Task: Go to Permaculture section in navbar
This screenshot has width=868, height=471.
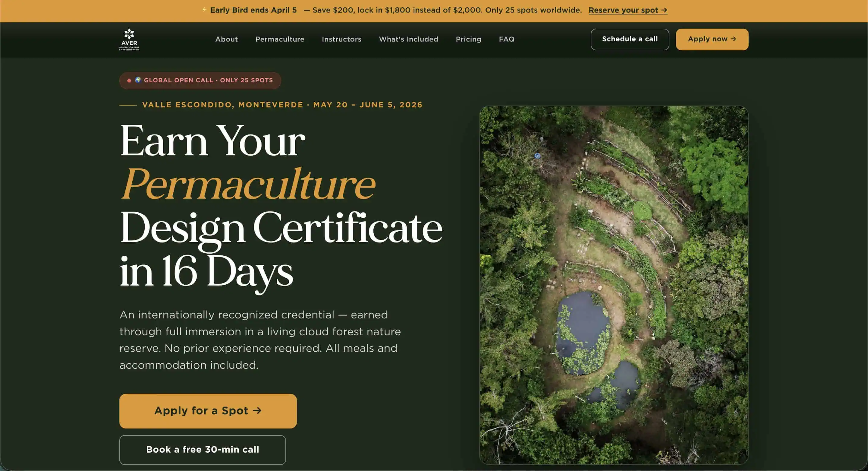Action: pyautogui.click(x=279, y=39)
